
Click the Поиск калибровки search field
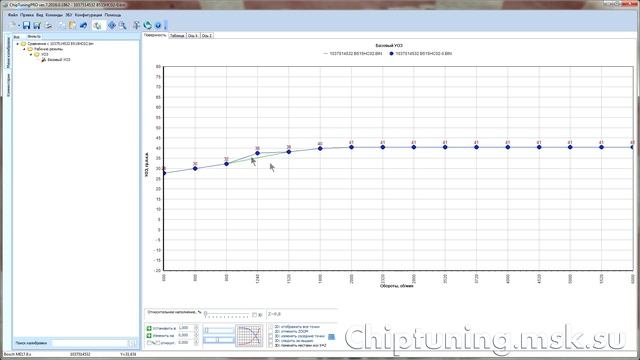click(89, 343)
